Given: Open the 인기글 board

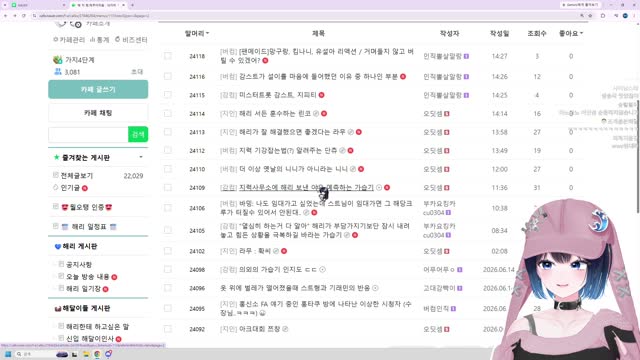Looking at the screenshot, I should [70, 188].
